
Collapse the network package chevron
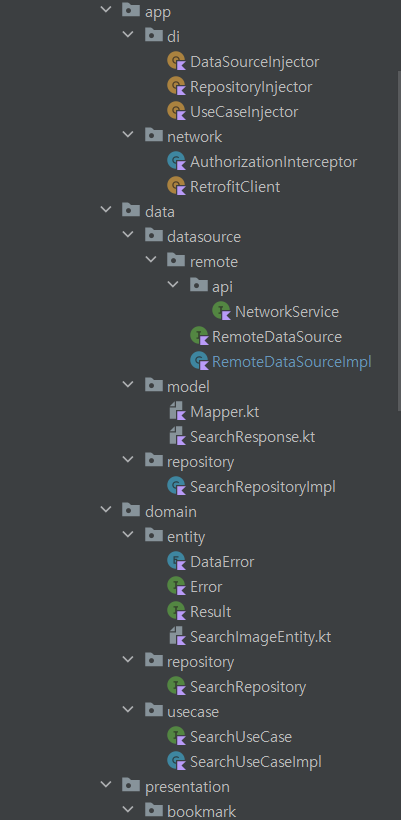coord(128,136)
